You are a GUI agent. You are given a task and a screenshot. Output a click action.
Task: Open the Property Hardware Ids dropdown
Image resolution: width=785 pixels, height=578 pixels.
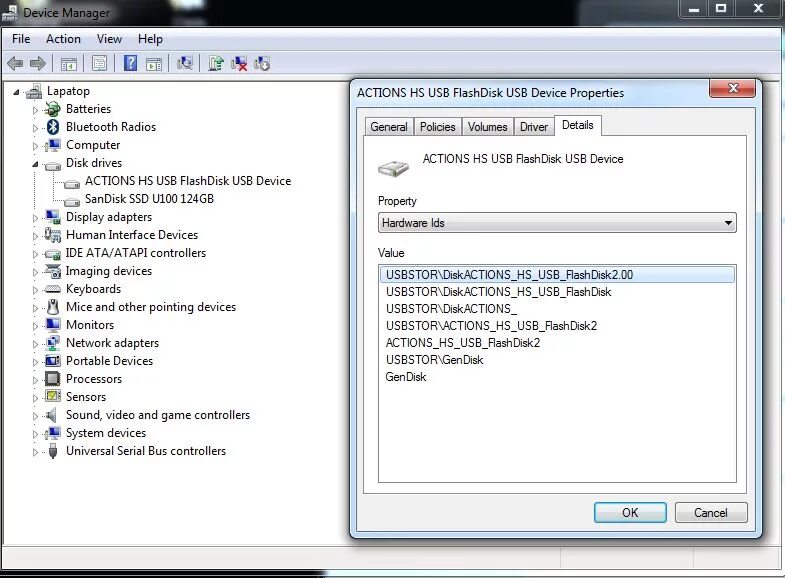click(x=557, y=223)
